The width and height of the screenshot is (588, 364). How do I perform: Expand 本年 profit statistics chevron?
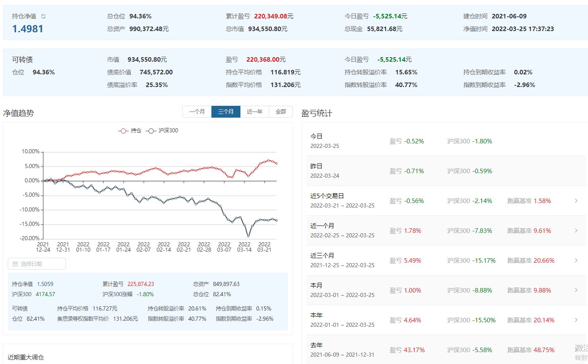coord(576,320)
